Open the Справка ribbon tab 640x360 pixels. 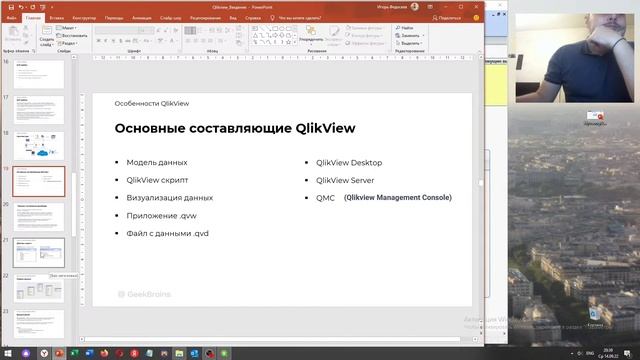(253, 18)
